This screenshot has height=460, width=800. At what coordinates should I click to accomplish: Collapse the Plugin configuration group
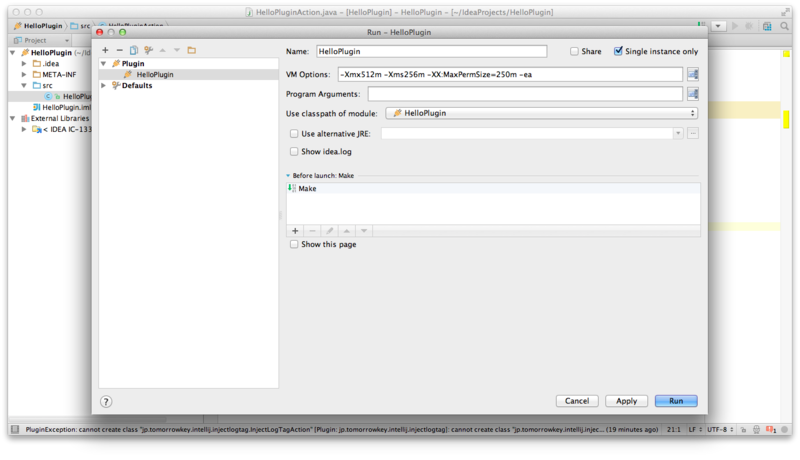(x=104, y=63)
